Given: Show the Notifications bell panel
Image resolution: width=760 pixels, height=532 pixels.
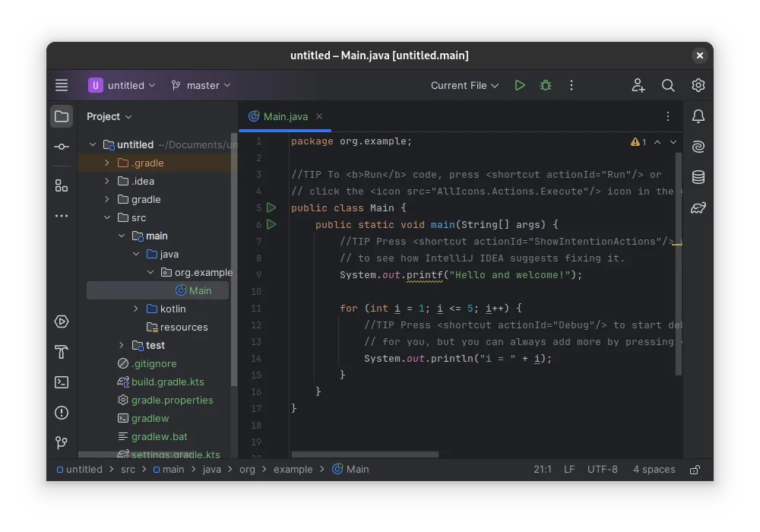Looking at the screenshot, I should click(x=698, y=116).
